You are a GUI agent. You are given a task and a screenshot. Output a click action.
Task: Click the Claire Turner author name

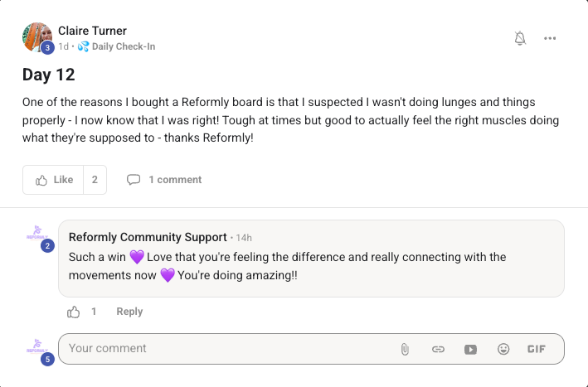click(x=92, y=31)
